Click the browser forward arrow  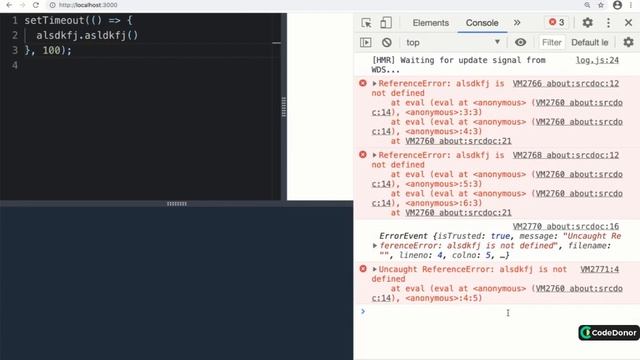pyautogui.click(x=22, y=5)
